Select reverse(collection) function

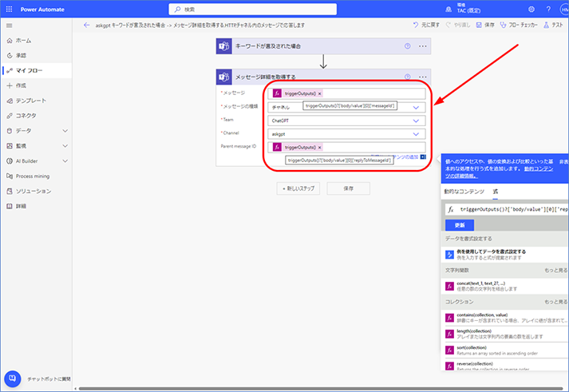pos(505,365)
